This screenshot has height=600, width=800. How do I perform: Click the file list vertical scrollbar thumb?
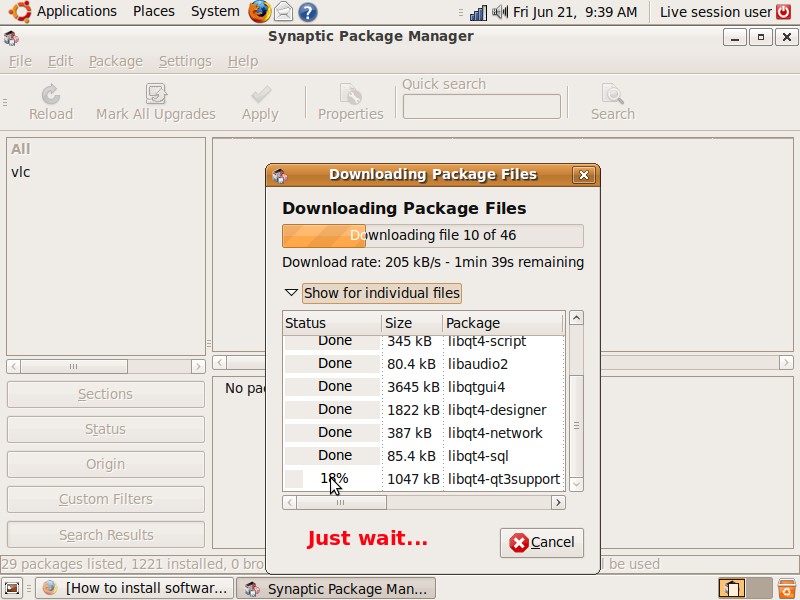(x=576, y=426)
